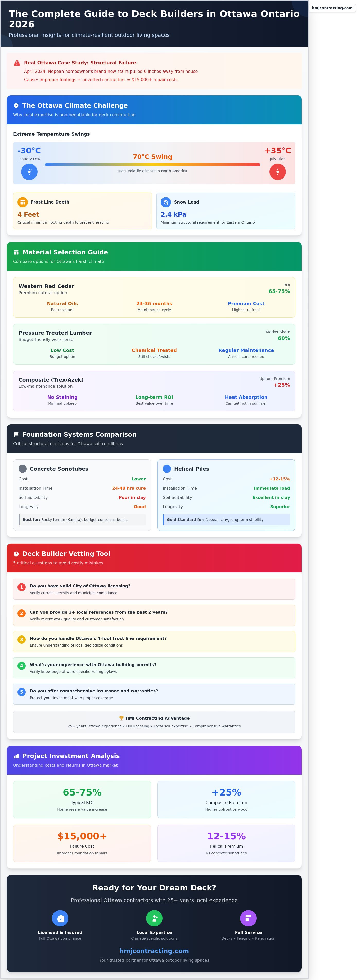The height and width of the screenshot is (980, 360).
Task: Click the red warning triangle icon
Action: pyautogui.click(x=17, y=63)
